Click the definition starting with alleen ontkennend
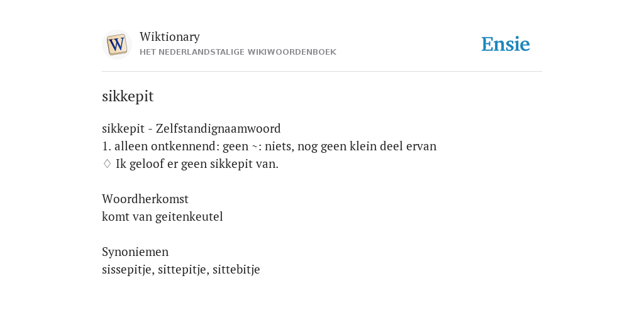Screen dimensions: 644x322 [x=269, y=146]
